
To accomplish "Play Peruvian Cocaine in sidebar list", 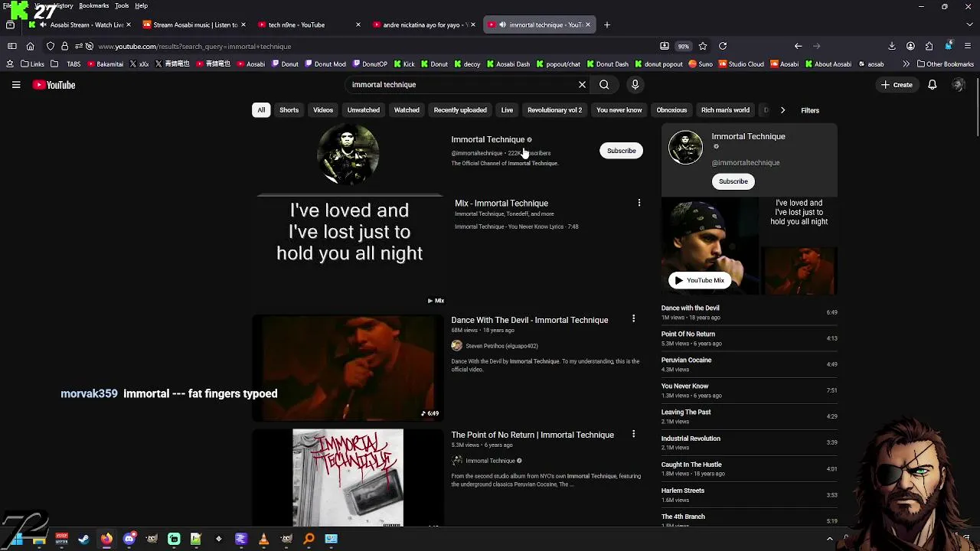I will tap(749, 364).
